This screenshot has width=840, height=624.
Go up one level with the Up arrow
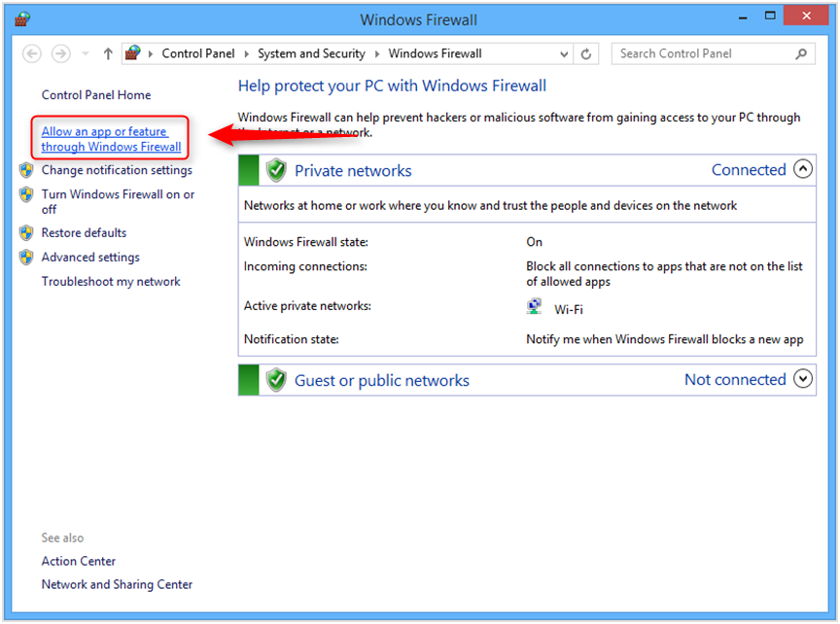(108, 53)
